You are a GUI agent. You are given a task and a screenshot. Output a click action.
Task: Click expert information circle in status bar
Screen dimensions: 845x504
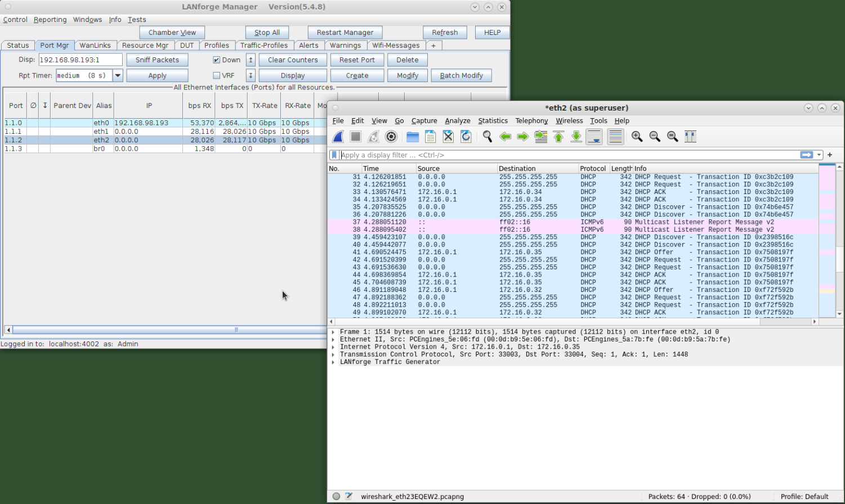coord(336,496)
